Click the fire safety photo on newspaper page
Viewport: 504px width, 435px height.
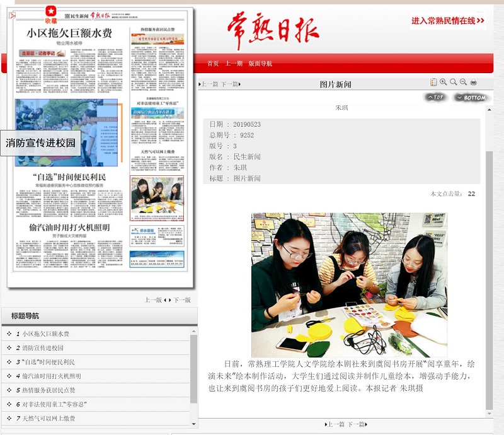pos(66,132)
